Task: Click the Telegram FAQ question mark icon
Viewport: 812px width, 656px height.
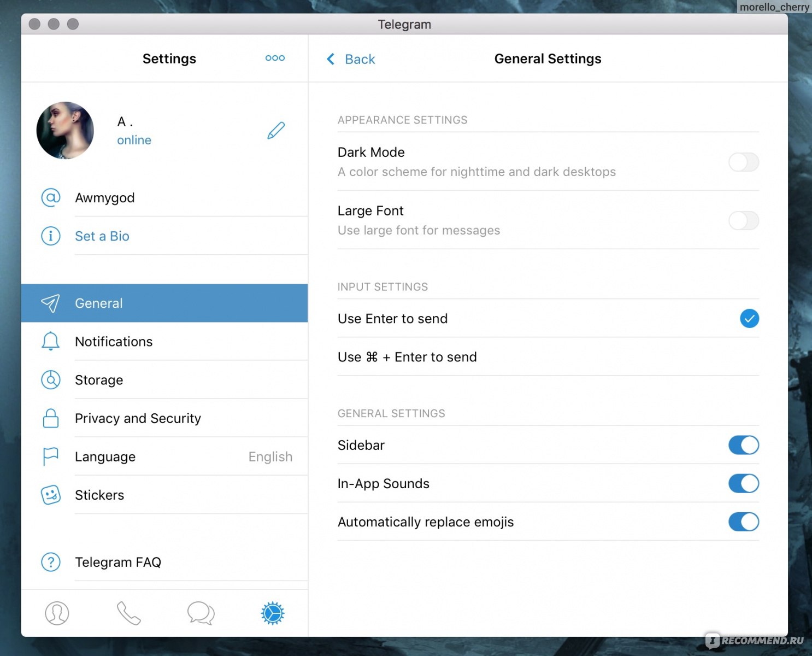Action: pyautogui.click(x=51, y=562)
